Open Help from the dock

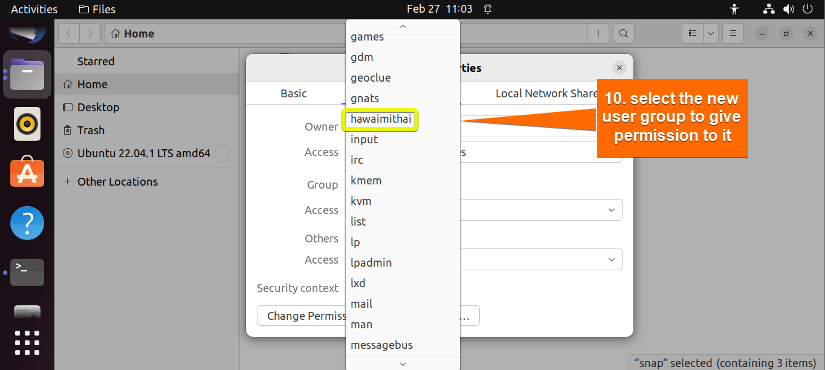click(x=27, y=223)
